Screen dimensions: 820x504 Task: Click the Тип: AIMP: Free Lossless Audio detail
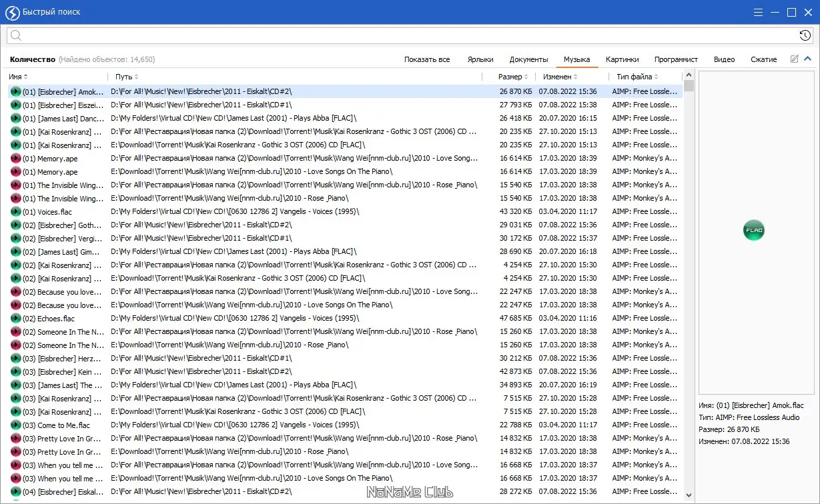(x=749, y=417)
